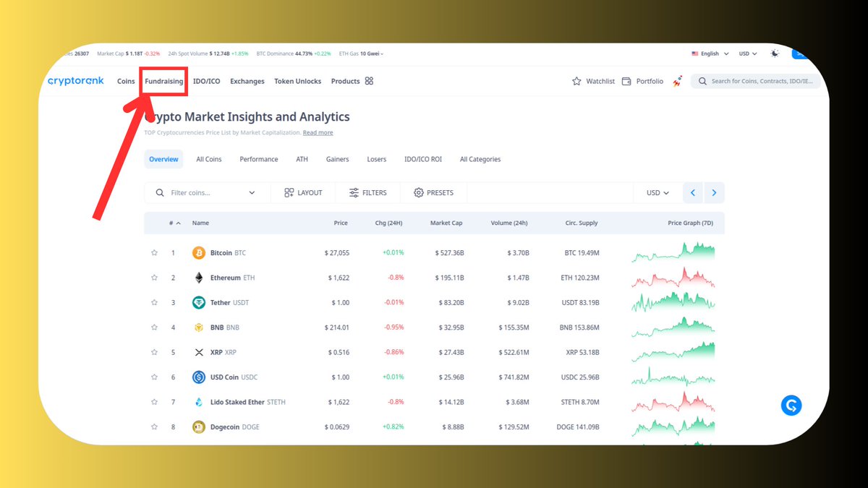Open the LAYOUT grid icon
868x488 pixels.
click(289, 192)
